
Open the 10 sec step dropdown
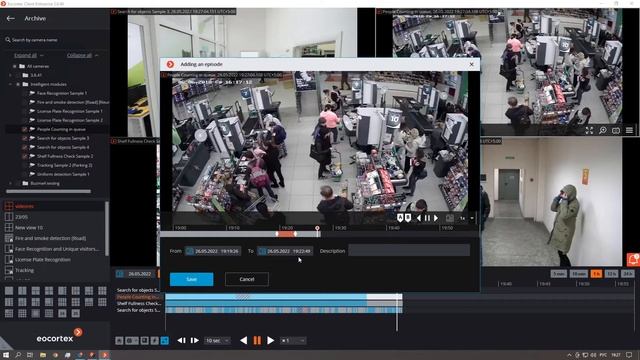pyautogui.click(x=218, y=340)
